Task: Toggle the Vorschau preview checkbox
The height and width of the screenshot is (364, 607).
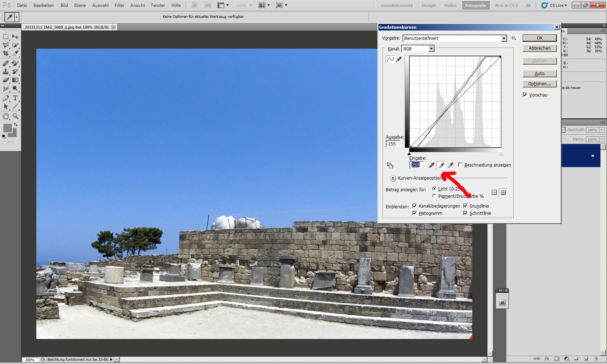Action: tap(525, 95)
